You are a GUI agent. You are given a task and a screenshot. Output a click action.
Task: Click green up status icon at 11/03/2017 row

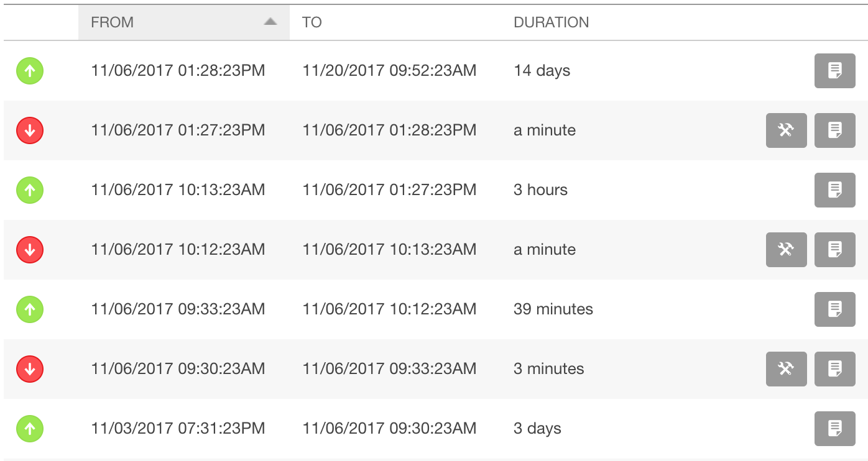(x=30, y=429)
